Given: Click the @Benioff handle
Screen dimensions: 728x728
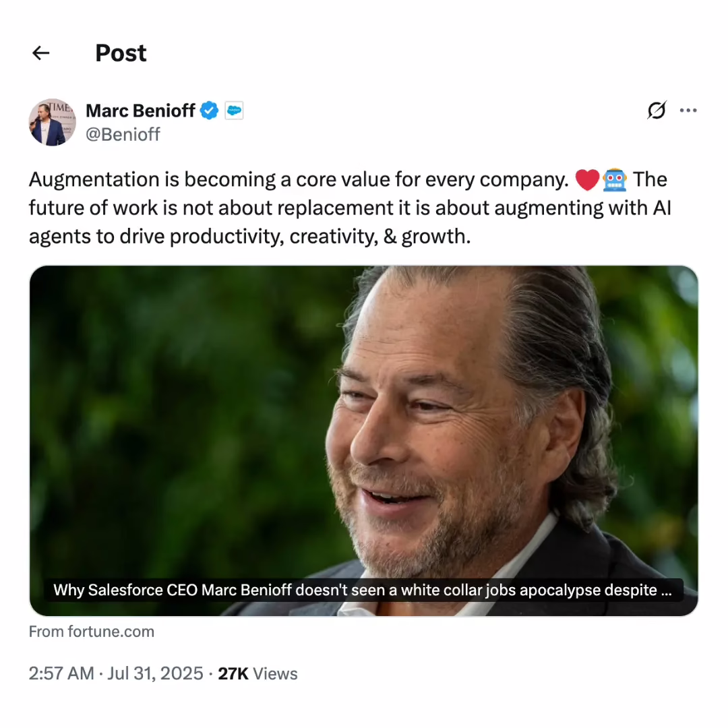Looking at the screenshot, I should 123,134.
